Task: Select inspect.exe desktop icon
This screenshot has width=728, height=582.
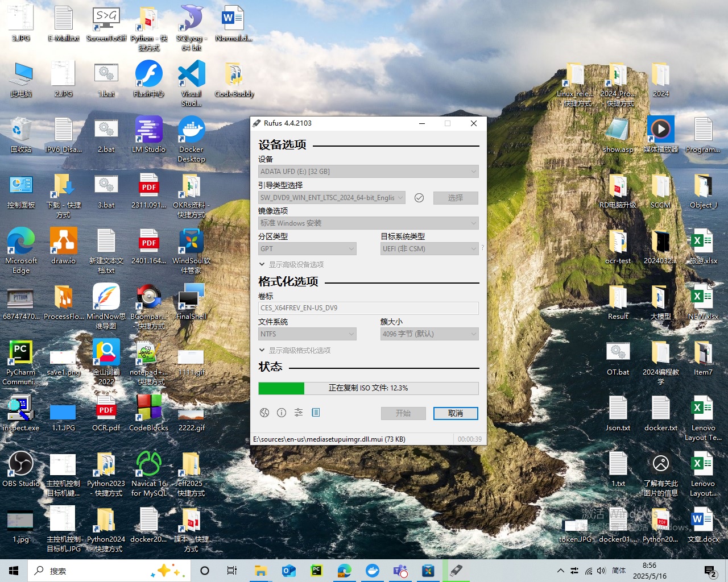Action: (21, 414)
